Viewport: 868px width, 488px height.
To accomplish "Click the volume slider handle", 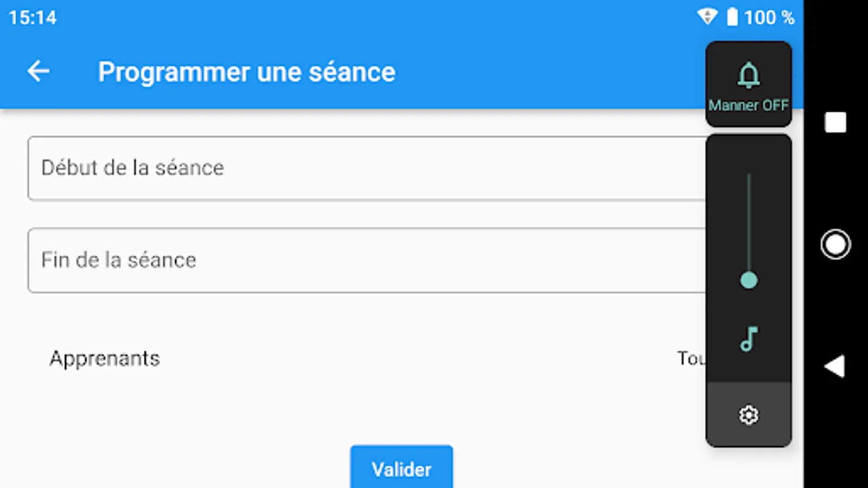I will [x=749, y=280].
